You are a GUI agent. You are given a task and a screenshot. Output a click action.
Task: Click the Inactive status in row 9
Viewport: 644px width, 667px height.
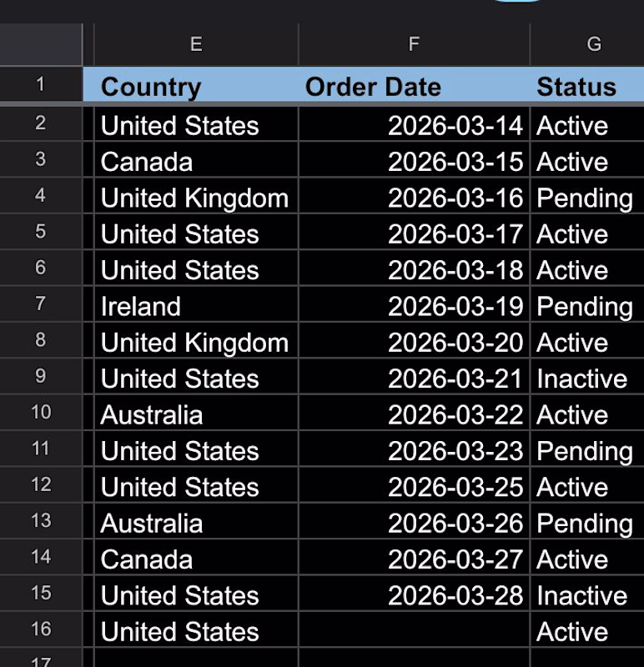tap(587, 379)
